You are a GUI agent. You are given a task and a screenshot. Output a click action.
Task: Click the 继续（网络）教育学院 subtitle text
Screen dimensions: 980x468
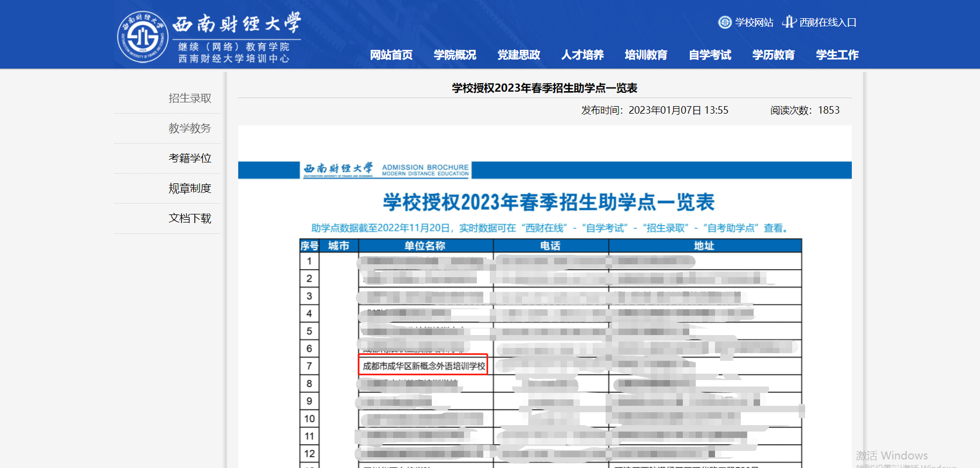click(x=234, y=47)
